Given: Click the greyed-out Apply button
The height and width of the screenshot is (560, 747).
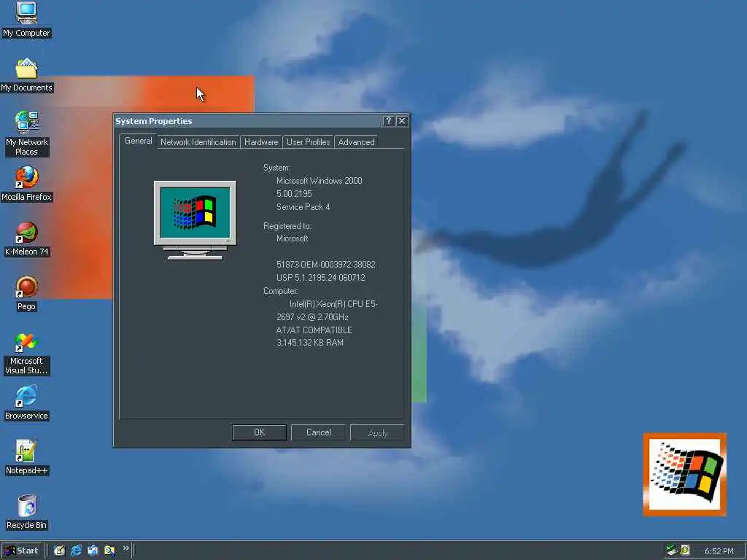Looking at the screenshot, I should [x=377, y=432].
